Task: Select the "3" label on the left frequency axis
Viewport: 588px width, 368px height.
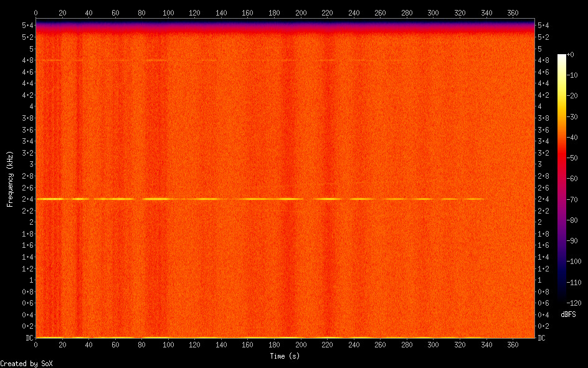Action: (x=30, y=164)
